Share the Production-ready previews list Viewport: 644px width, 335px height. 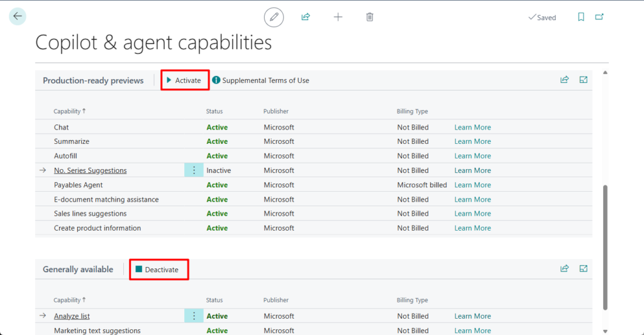click(x=565, y=80)
